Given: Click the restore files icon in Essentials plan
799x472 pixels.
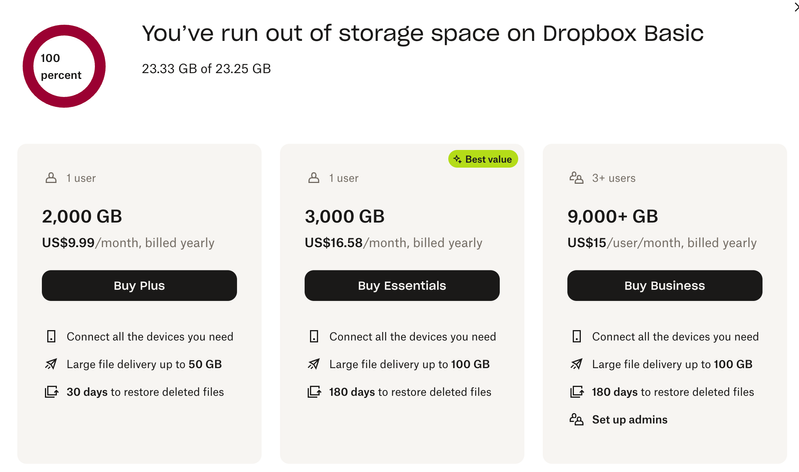Looking at the screenshot, I should pos(313,392).
